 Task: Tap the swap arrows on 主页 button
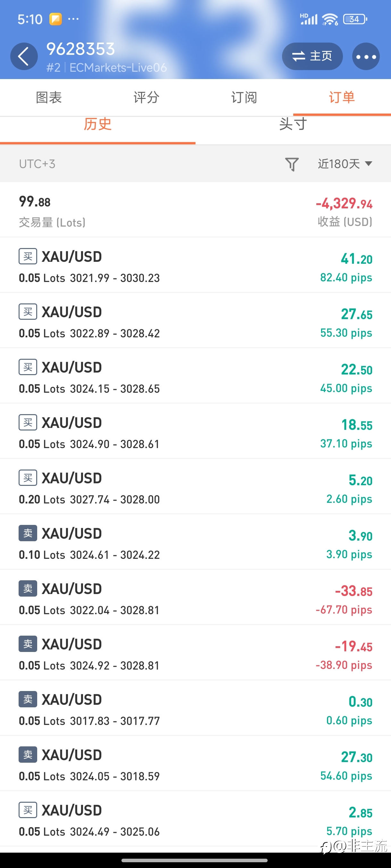coord(299,56)
